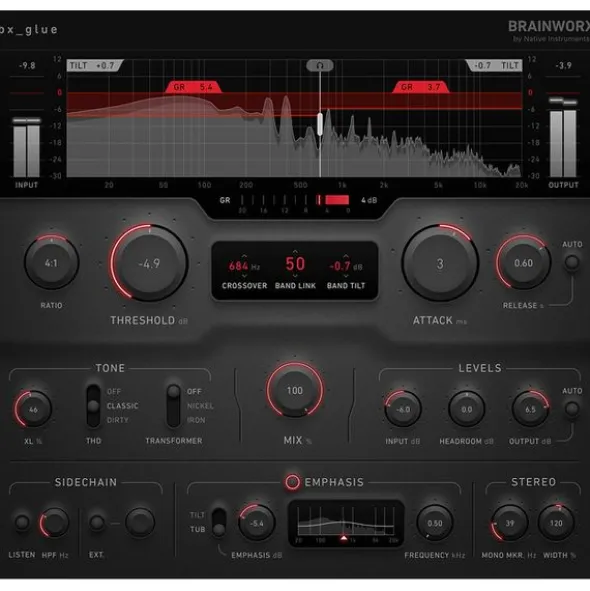Decrease Band Tilt with down arrow
This screenshot has width=590, height=591.
(x=346, y=276)
